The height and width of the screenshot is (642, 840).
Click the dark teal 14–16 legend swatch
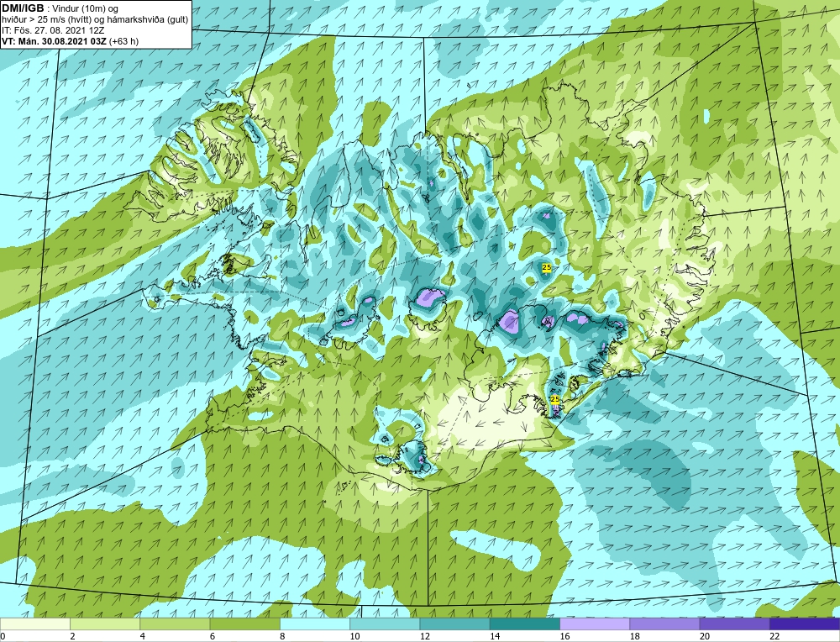(524, 624)
